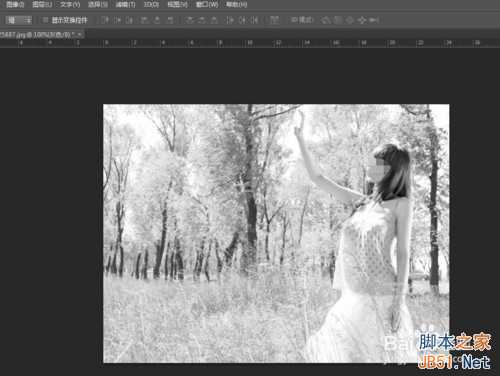
Task: Open the 滤镜 (Filter) menu
Action: [x=125, y=4]
